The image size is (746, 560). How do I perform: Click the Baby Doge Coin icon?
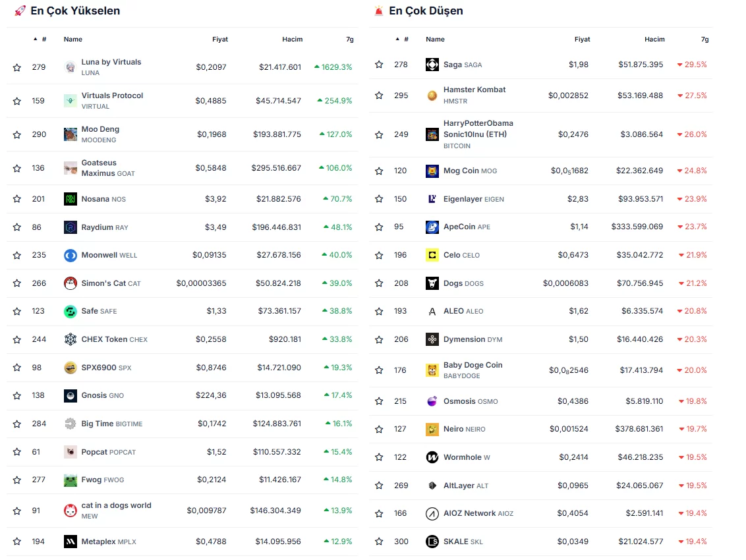(x=432, y=370)
